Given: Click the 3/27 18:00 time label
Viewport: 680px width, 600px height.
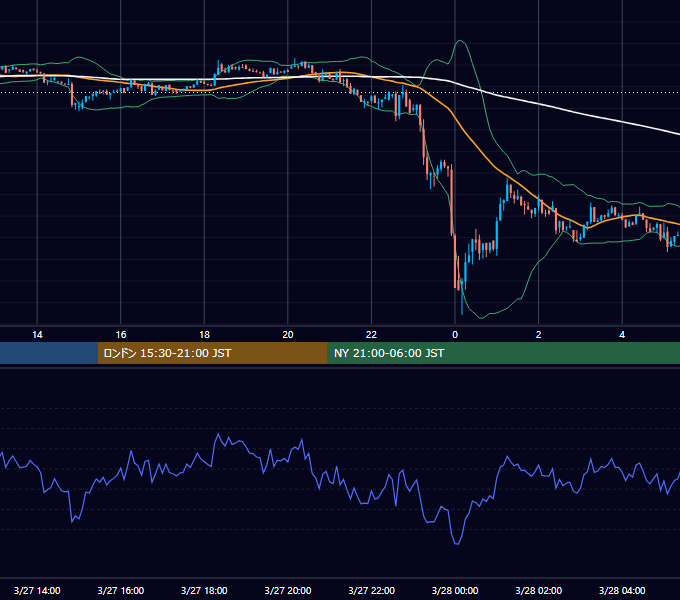Looking at the screenshot, I should tap(204, 590).
